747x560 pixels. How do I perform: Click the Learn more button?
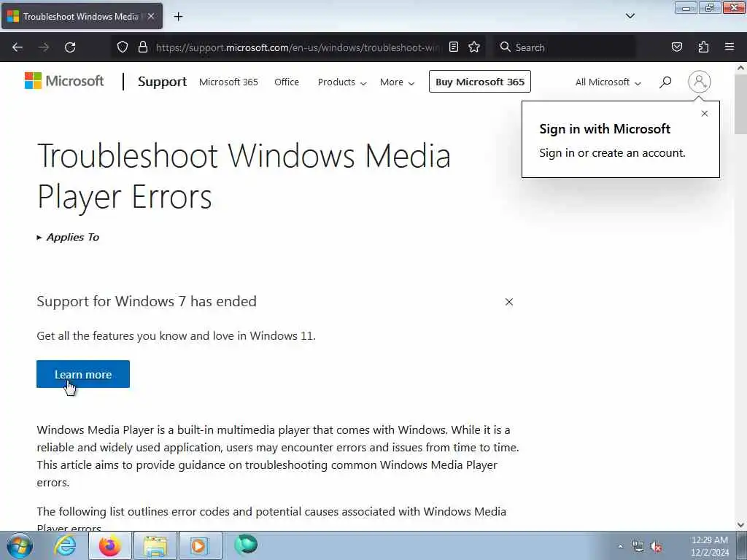pyautogui.click(x=83, y=374)
